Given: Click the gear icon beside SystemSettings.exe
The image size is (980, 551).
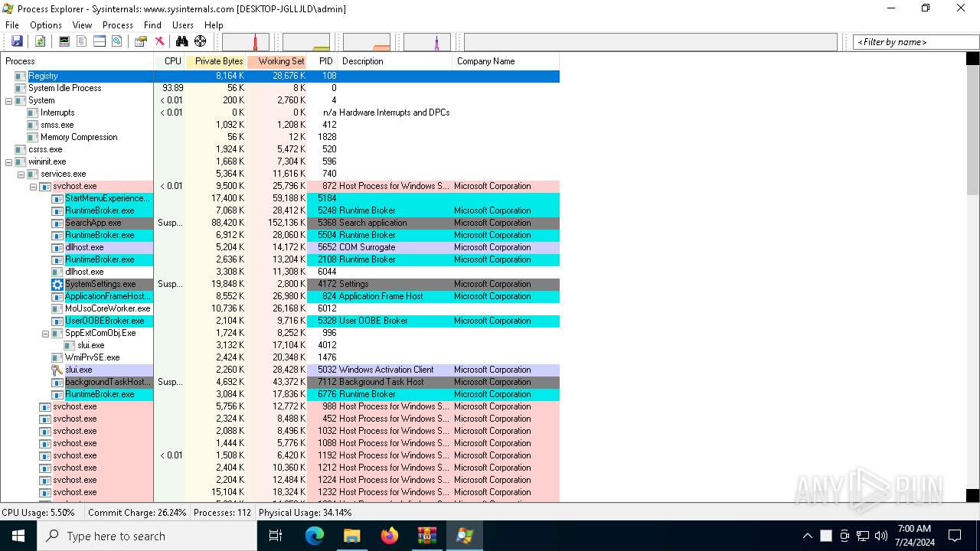Looking at the screenshot, I should point(57,284).
